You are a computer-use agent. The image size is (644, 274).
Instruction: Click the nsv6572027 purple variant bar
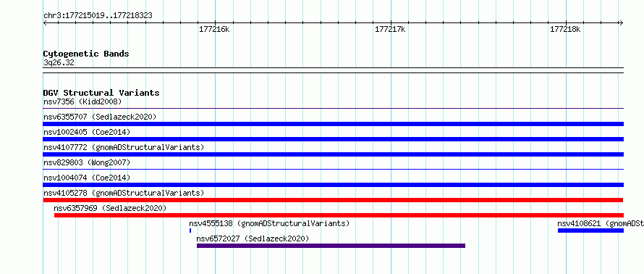(x=331, y=246)
